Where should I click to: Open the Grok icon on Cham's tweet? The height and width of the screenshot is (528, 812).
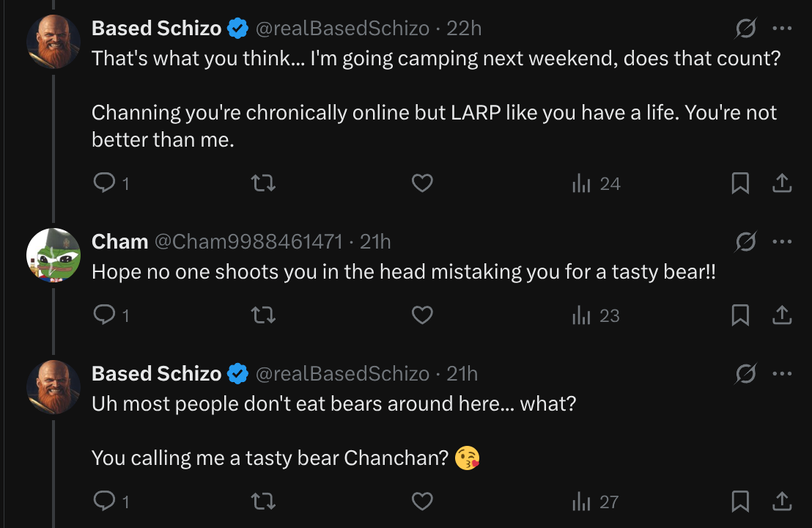[x=746, y=241]
